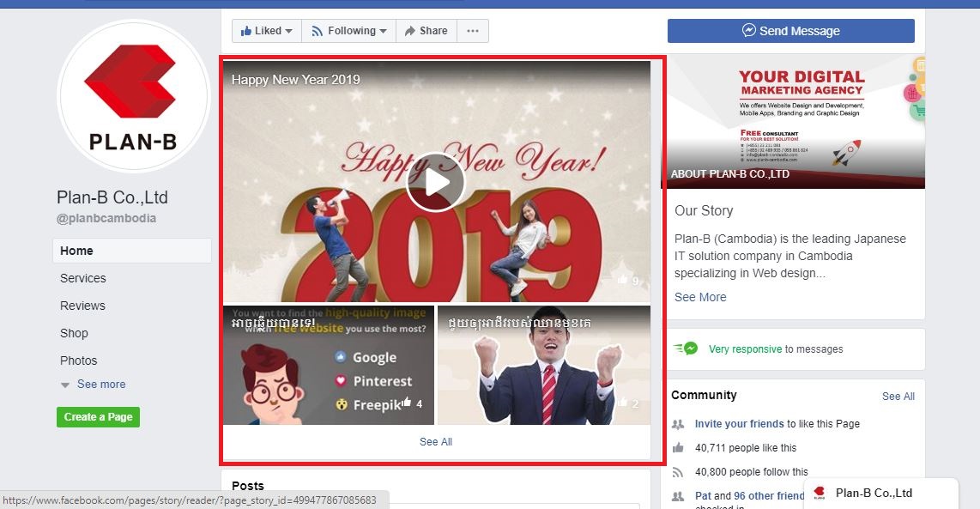Select the Photos sidebar tab

pyautogui.click(x=79, y=361)
